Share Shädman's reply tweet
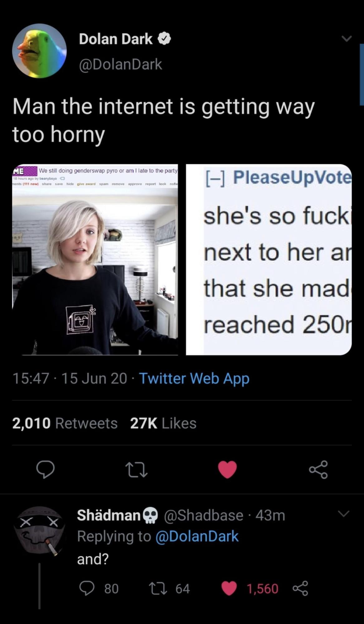Image resolution: width=364 pixels, height=624 pixels. point(300,588)
